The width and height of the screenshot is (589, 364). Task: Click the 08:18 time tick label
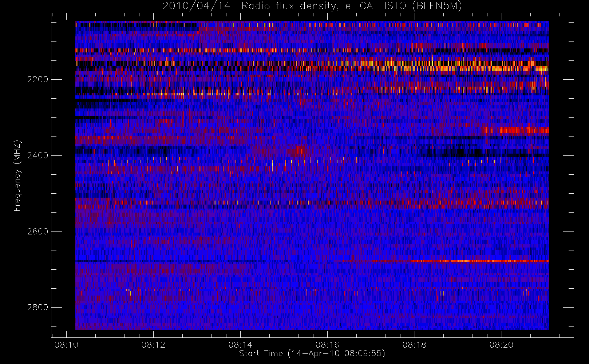pyautogui.click(x=414, y=345)
